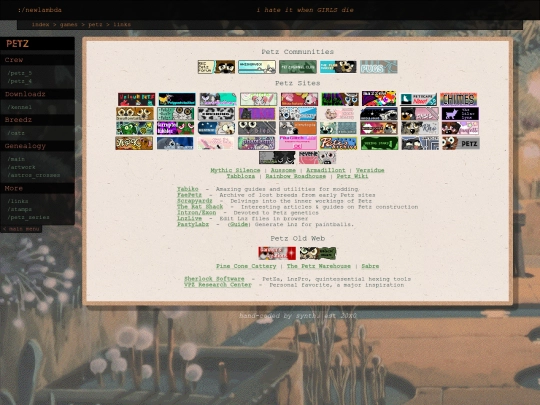The image size is (540, 405).
Task: Open the purple Scrapyard Kibbler banner
Action: (175, 128)
